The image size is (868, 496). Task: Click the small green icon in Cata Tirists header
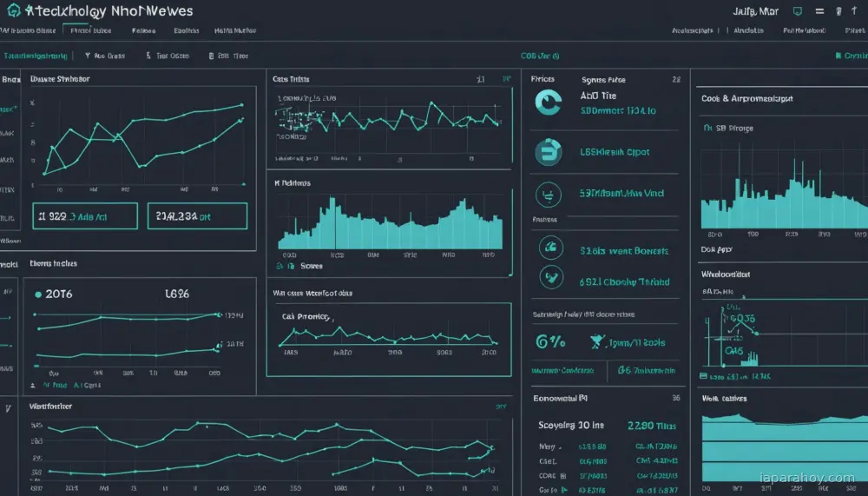(x=506, y=79)
